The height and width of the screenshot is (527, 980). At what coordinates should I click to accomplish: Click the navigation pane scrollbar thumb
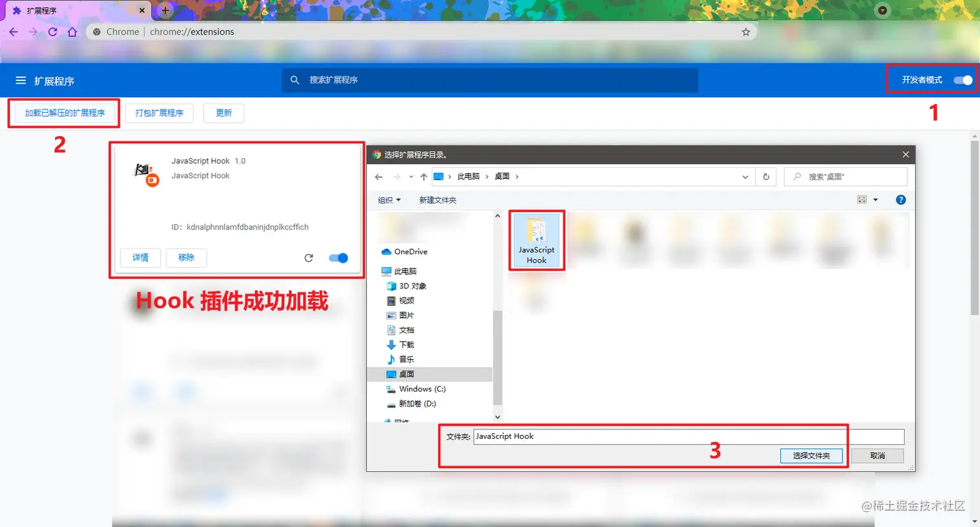click(x=497, y=357)
